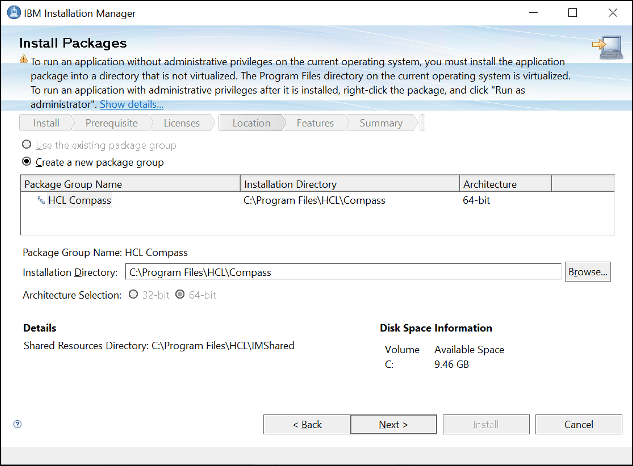
Task: Go to the Summary step tab
Action: [381, 123]
